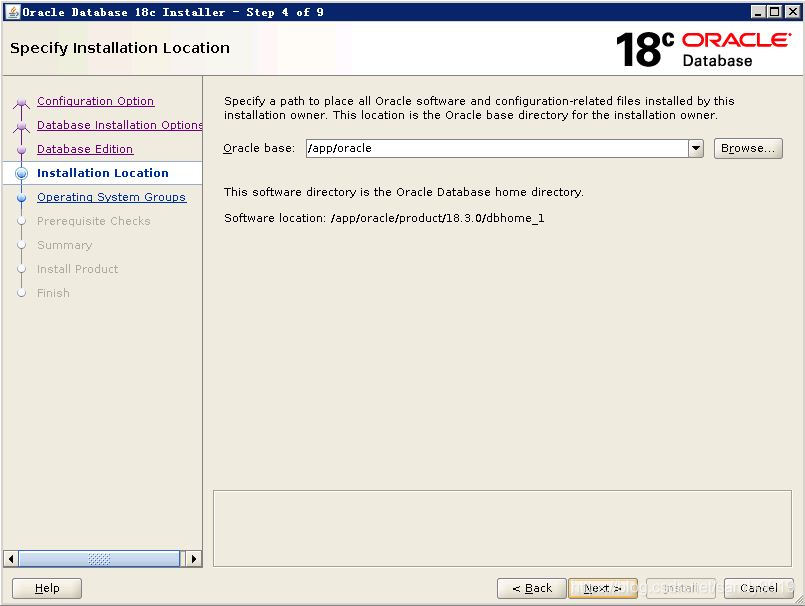Click the Summary step label
This screenshot has width=805, height=606.
(65, 245)
